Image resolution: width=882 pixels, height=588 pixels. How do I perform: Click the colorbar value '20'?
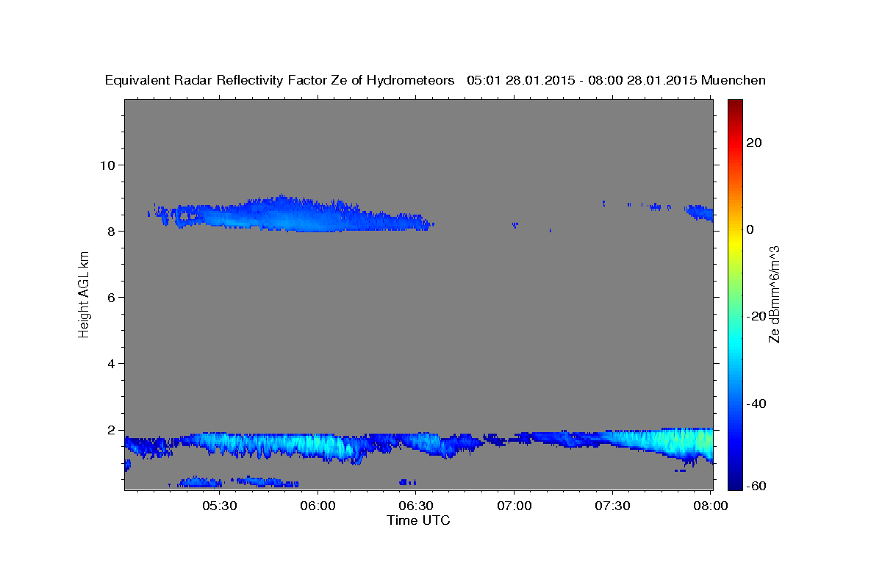pyautogui.click(x=753, y=143)
